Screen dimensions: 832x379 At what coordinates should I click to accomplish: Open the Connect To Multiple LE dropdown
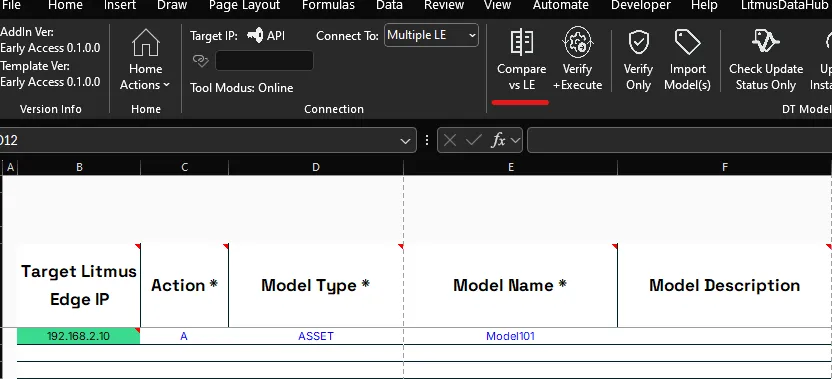point(431,35)
